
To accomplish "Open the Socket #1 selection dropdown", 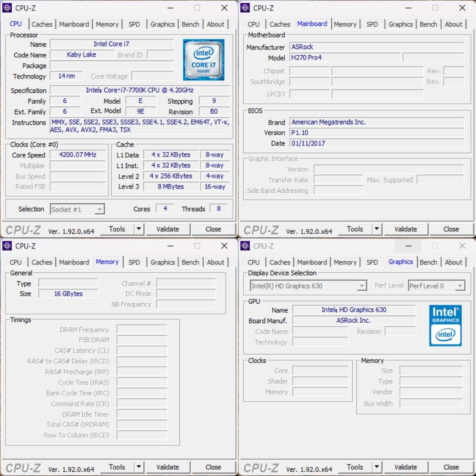I will coord(98,209).
